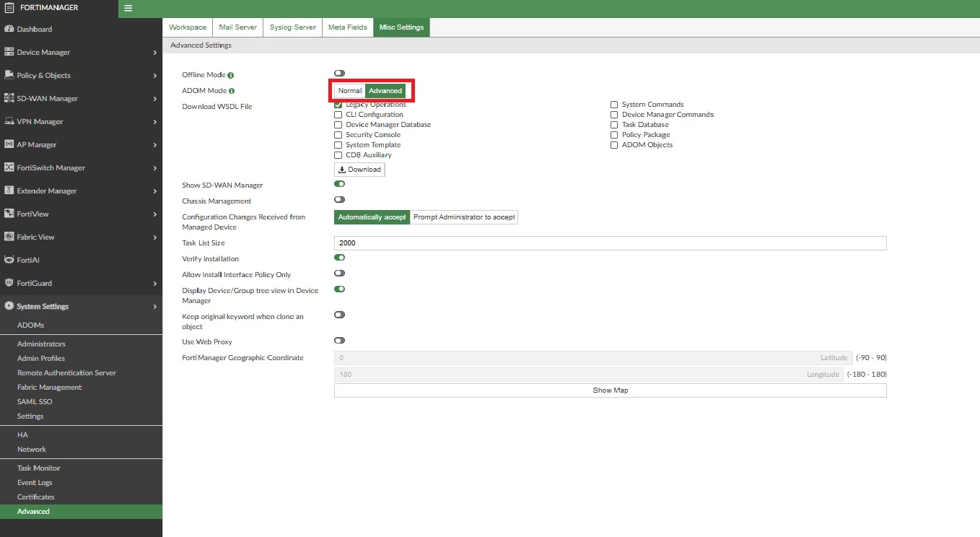This screenshot has width=980, height=537.
Task: Check the Task Database checkbox
Action: (614, 125)
